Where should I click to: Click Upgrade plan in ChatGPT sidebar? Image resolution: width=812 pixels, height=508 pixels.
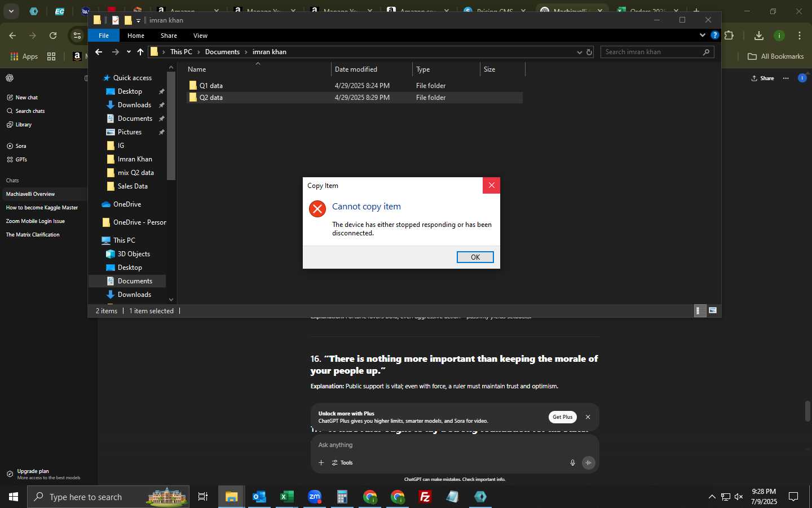(x=43, y=474)
